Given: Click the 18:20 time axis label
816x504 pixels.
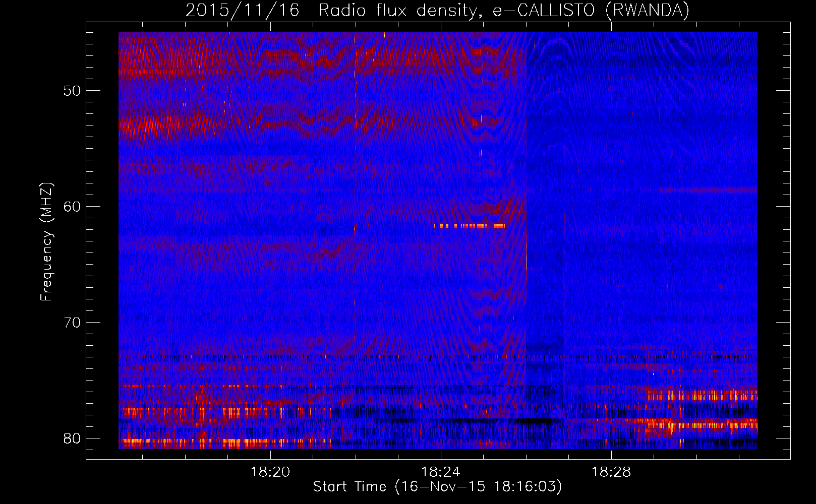Looking at the screenshot, I should pos(271,472).
